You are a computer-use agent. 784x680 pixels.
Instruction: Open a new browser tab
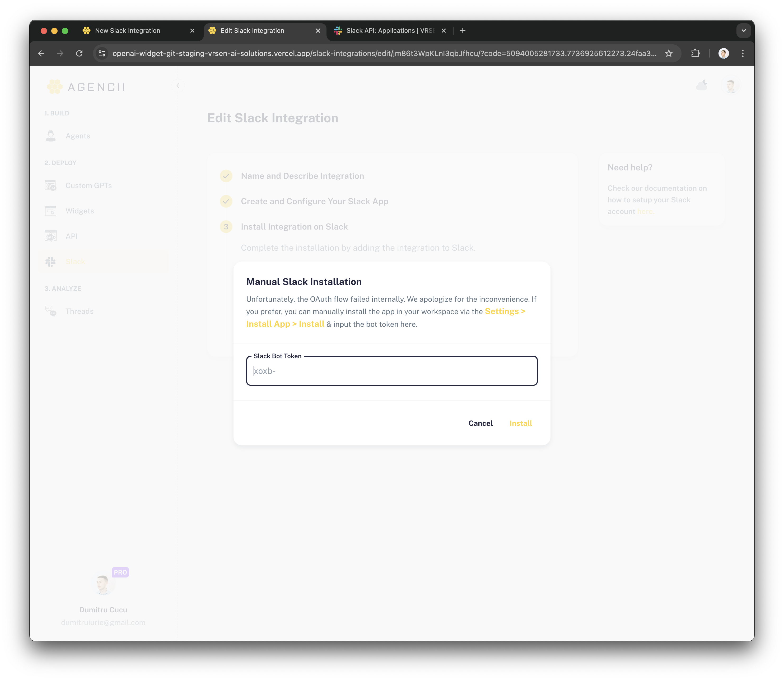coord(463,31)
